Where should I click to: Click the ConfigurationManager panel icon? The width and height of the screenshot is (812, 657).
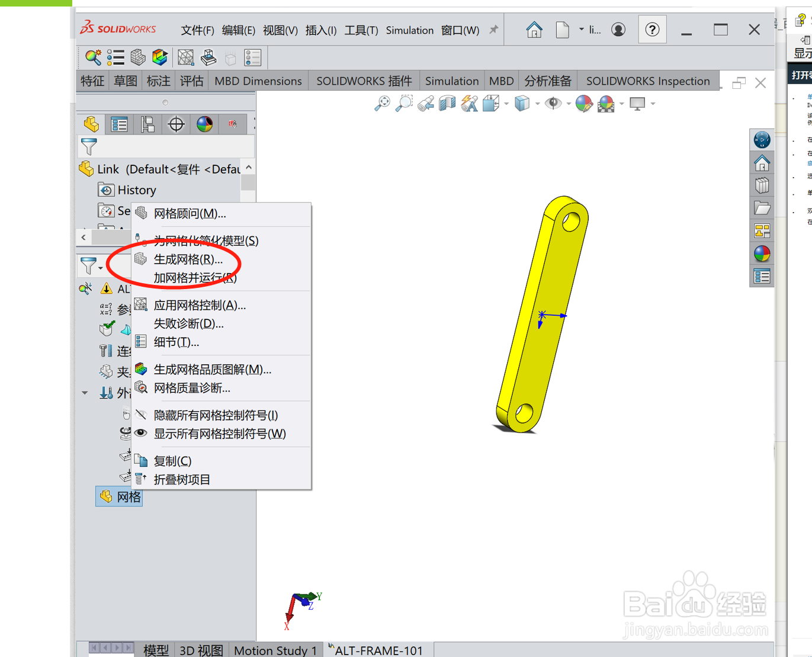point(147,124)
